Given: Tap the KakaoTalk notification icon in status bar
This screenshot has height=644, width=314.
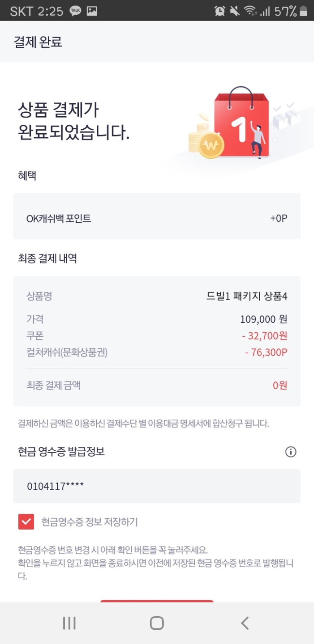Looking at the screenshot, I should point(75,11).
